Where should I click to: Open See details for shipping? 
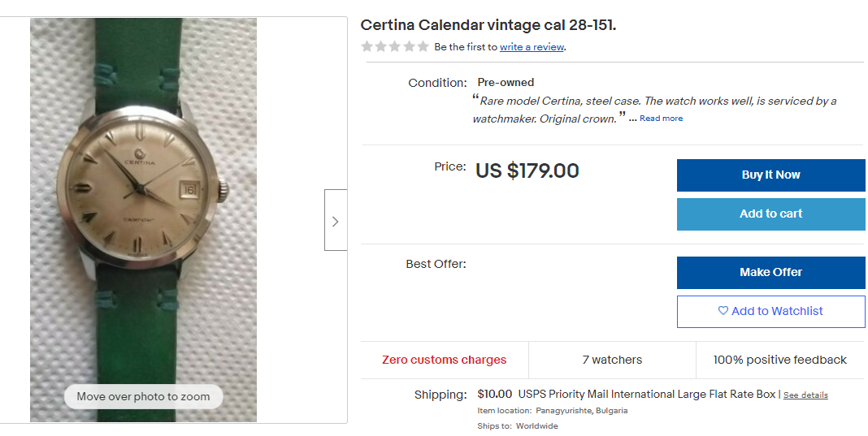[x=805, y=395]
